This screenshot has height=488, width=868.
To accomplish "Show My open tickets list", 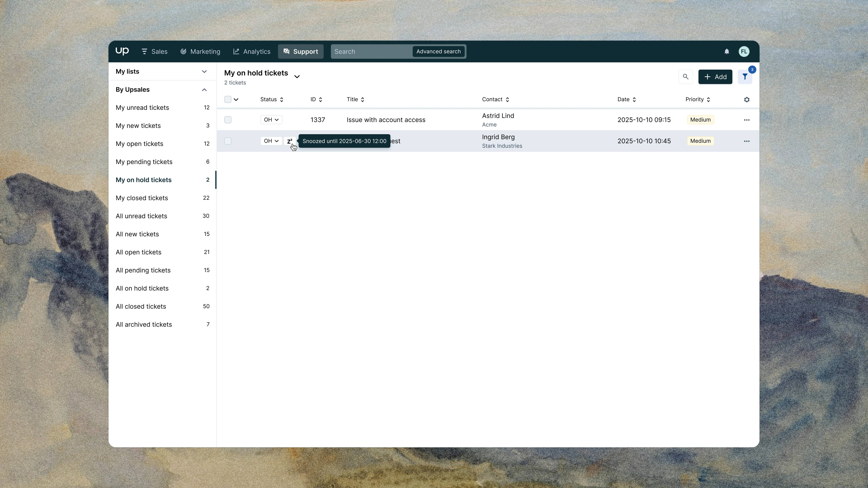I will click(163, 144).
